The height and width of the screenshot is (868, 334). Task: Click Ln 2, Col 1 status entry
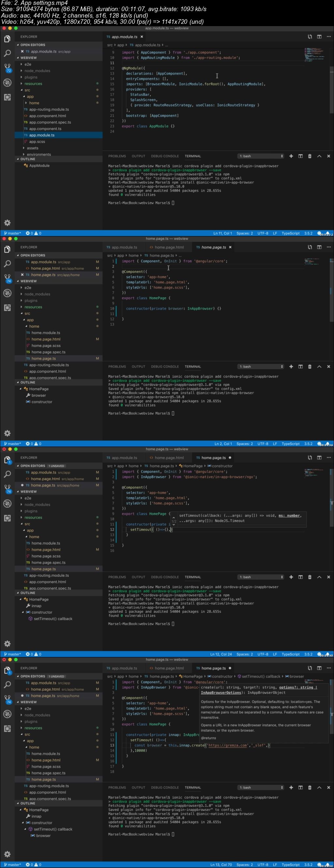(223, 444)
